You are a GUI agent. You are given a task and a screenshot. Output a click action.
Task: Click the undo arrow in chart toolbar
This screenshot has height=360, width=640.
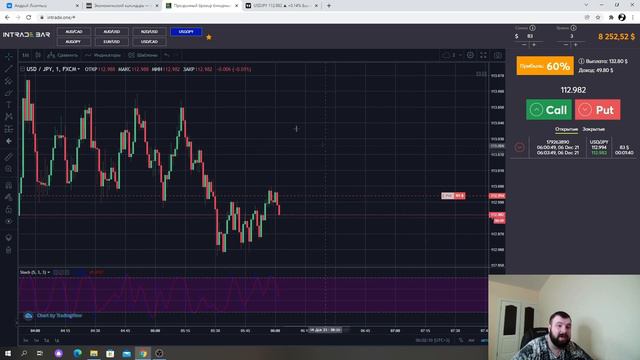pos(167,56)
